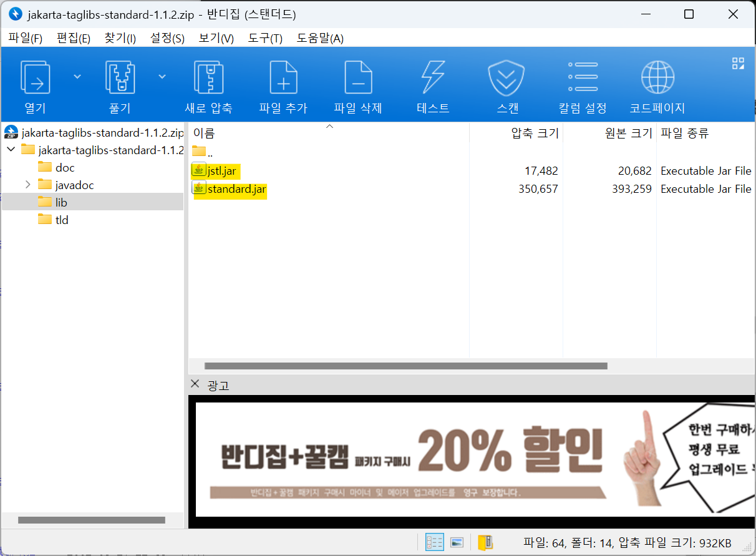756x556 pixels.
Task: Click the original size 393,259 cell
Action: point(632,188)
